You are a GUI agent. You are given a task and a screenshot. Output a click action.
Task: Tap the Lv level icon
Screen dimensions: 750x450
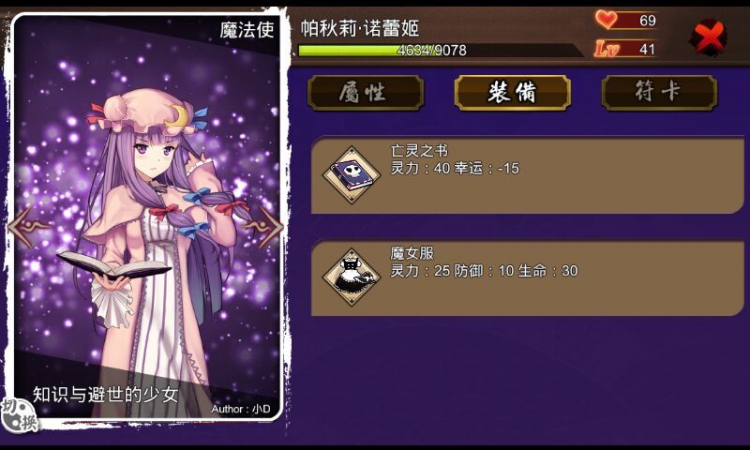(607, 49)
